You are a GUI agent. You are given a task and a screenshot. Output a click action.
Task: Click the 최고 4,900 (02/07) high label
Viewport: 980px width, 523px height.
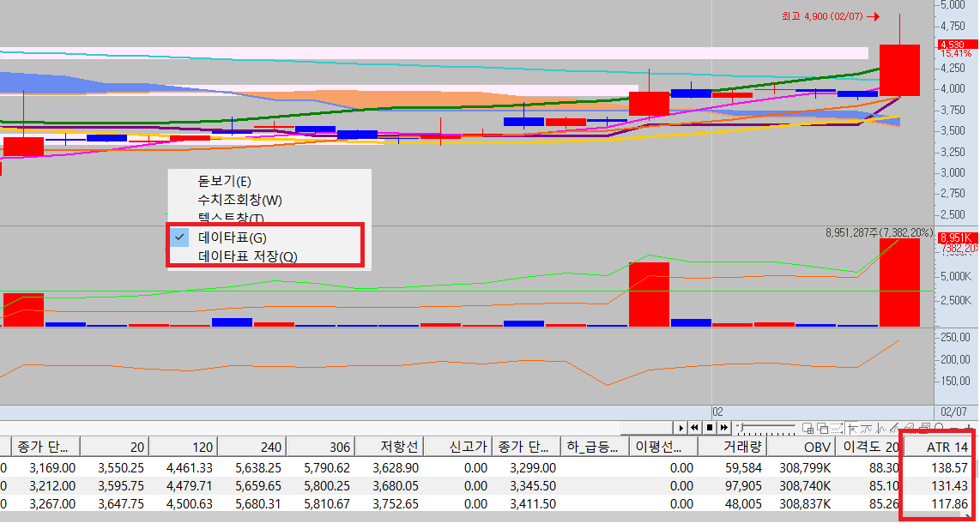[x=822, y=17]
